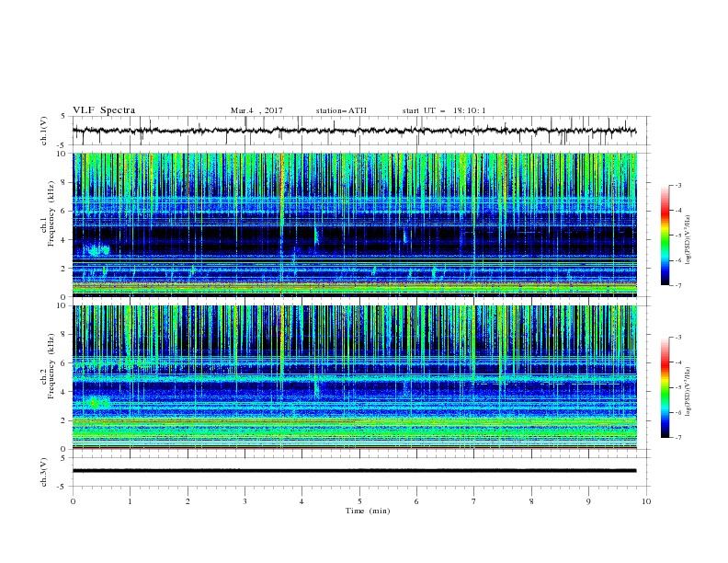
Task: Click the "4" kHz tick on ch.1 frequency axis
Action: click(x=63, y=240)
